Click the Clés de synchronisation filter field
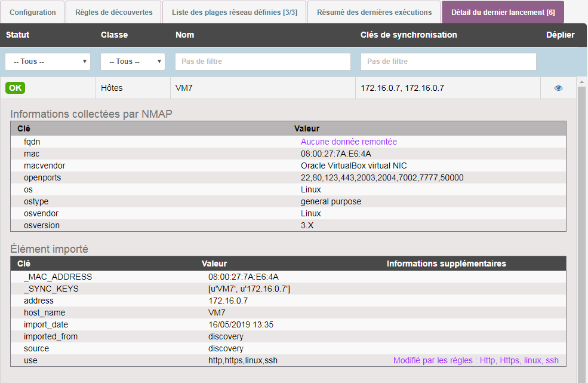 tap(448, 62)
